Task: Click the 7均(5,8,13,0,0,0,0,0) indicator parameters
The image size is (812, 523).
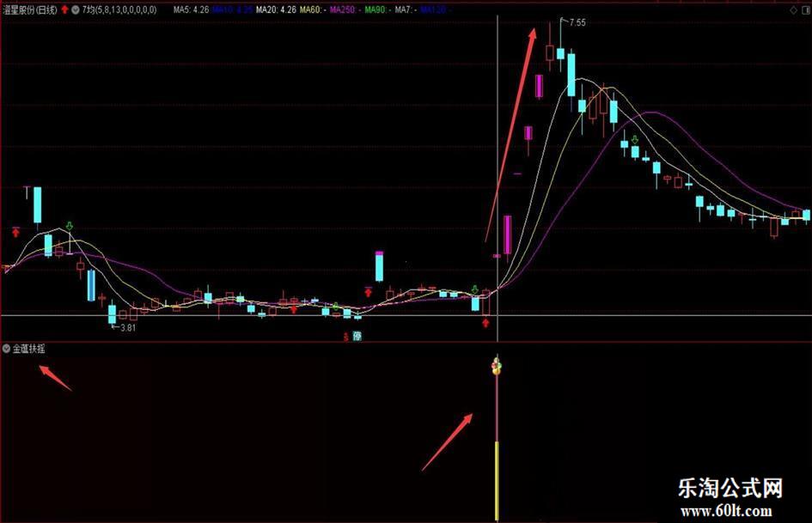Action: click(119, 9)
